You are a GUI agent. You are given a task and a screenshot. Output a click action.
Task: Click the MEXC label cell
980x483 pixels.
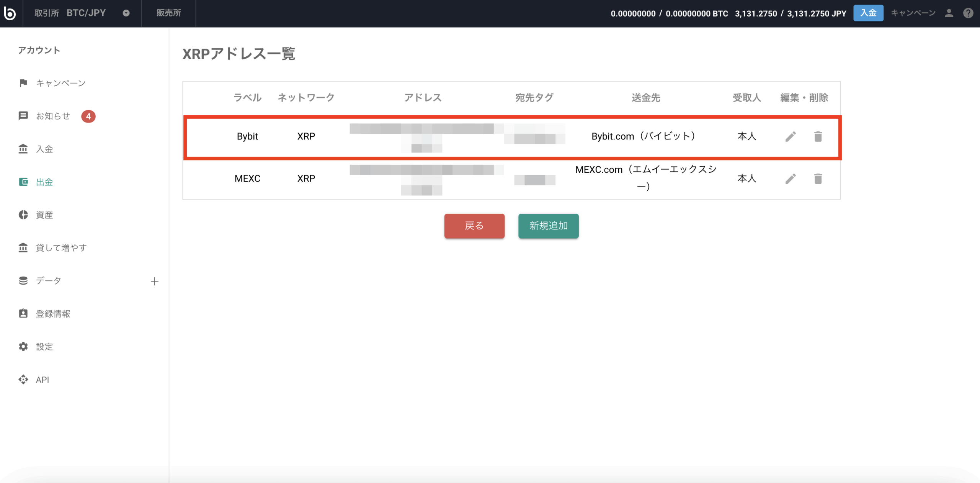click(x=247, y=178)
